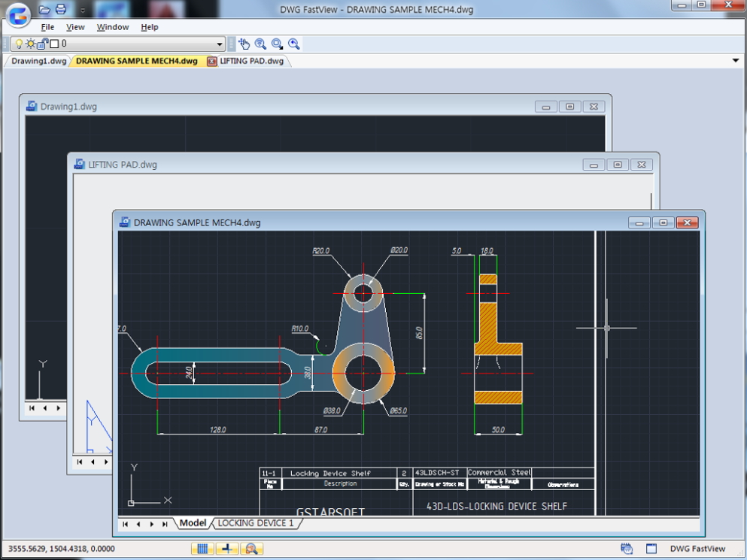Screen dimensions: 747x560
Task: Jump to first layout tab in MECH4 window
Action: tap(126, 524)
